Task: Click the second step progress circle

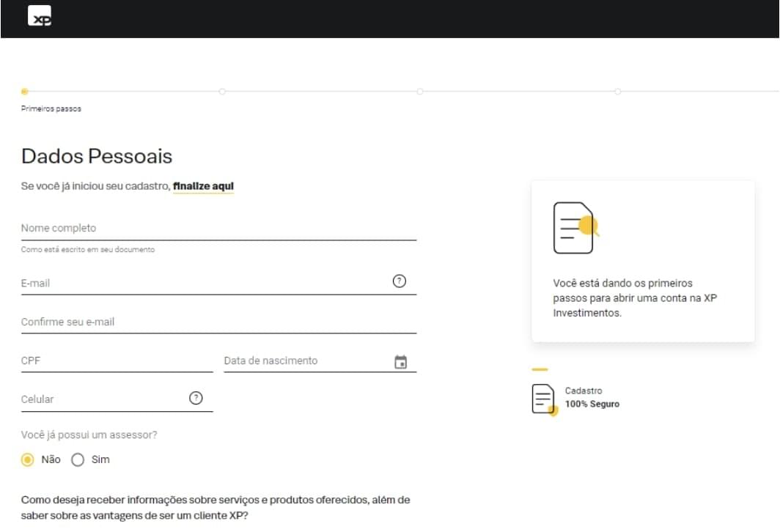Action: (x=222, y=92)
